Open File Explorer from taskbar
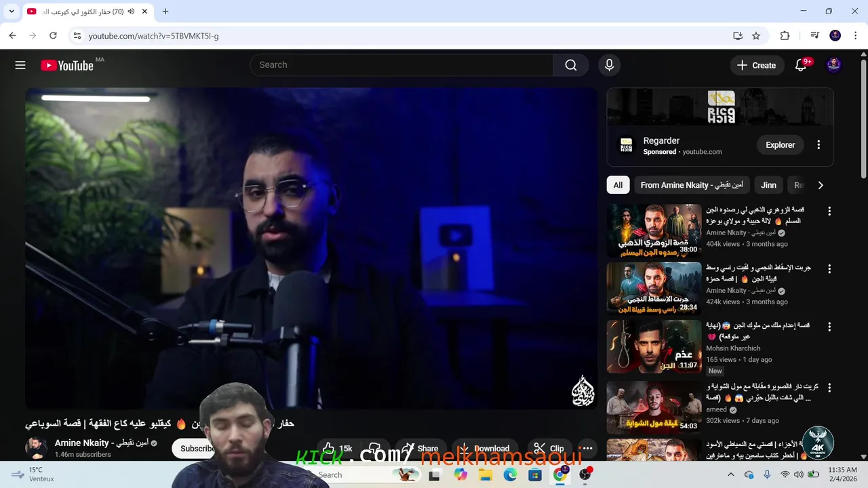868x488 pixels. pyautogui.click(x=486, y=475)
